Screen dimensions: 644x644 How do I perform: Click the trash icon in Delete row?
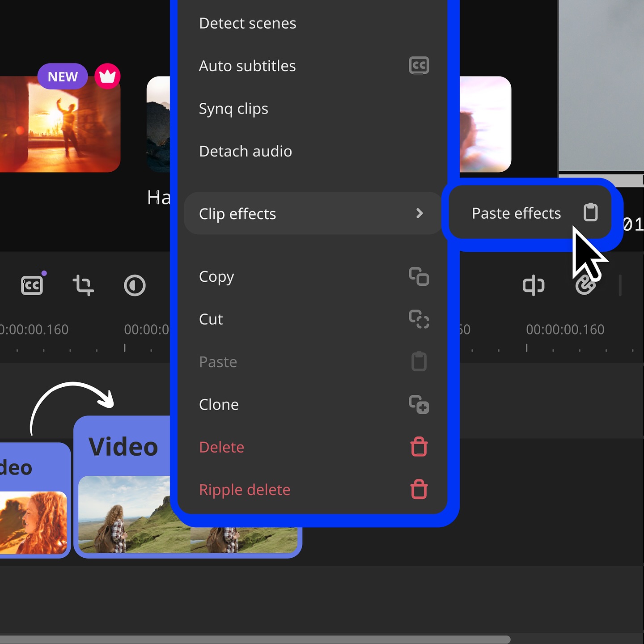[x=419, y=447]
